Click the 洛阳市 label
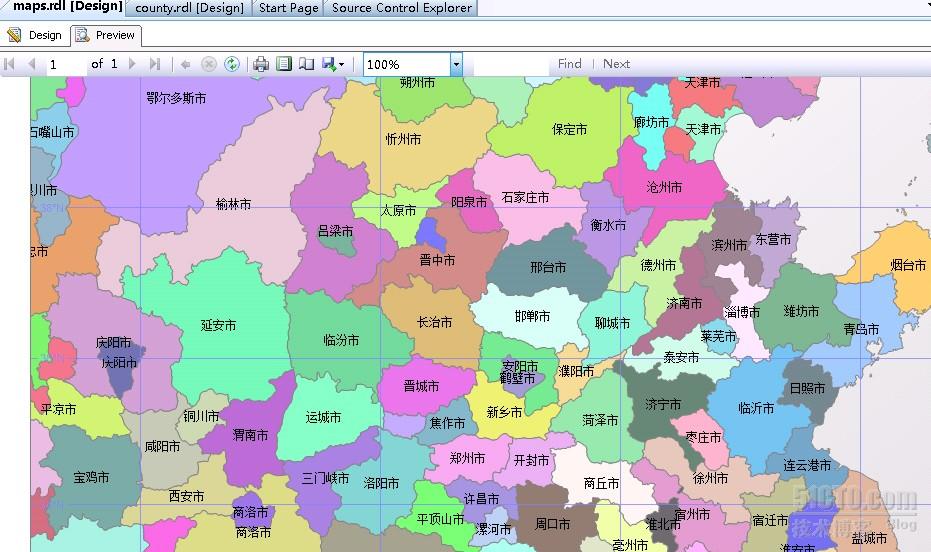The width and height of the screenshot is (931, 552). click(381, 483)
